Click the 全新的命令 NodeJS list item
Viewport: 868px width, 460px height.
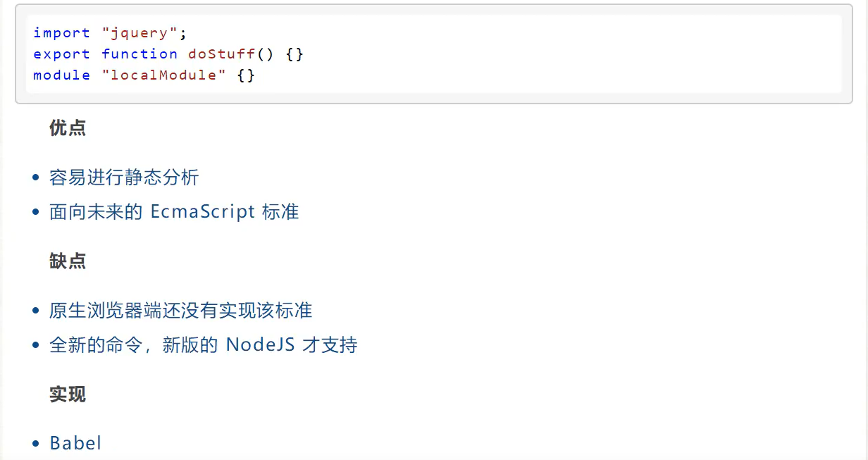[x=203, y=344]
